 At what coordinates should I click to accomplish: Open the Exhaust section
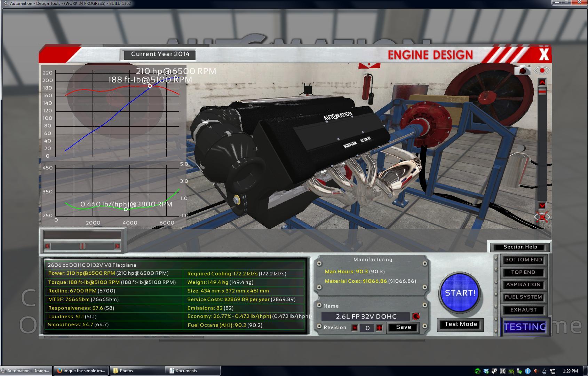524,310
